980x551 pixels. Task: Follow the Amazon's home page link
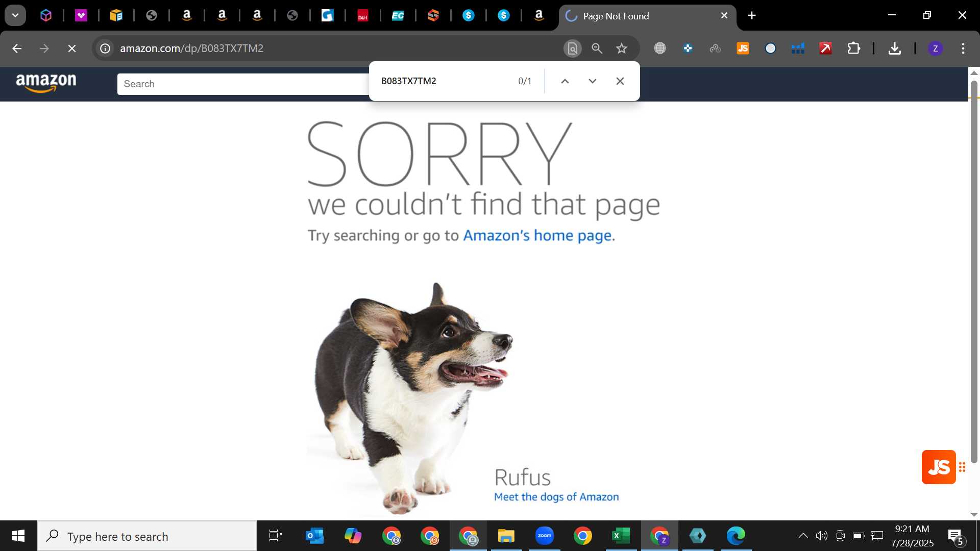click(x=537, y=235)
